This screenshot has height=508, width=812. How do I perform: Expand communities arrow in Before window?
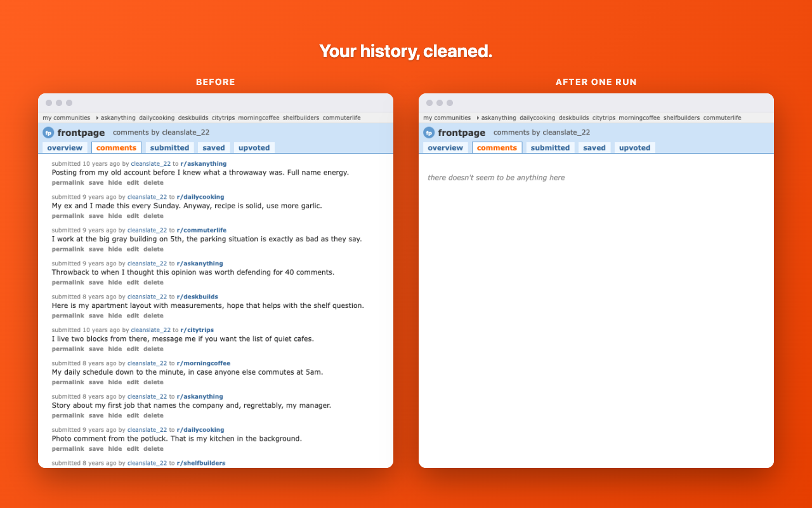(x=97, y=118)
